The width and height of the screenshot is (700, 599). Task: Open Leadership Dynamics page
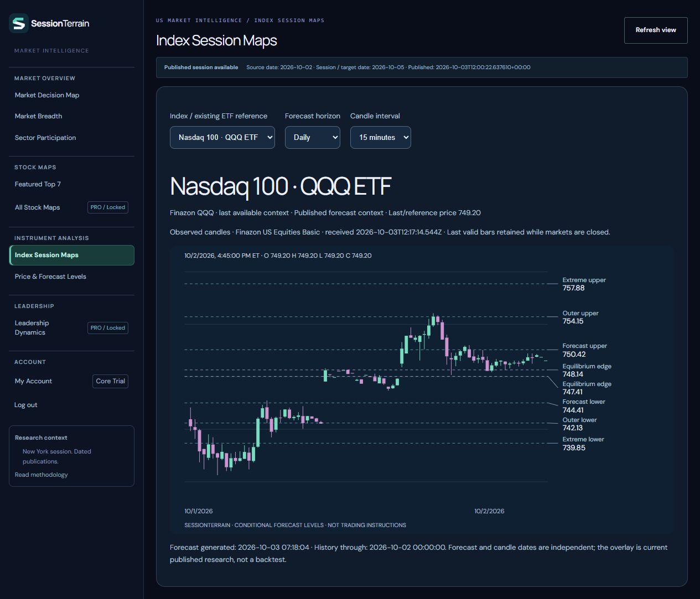(32, 327)
